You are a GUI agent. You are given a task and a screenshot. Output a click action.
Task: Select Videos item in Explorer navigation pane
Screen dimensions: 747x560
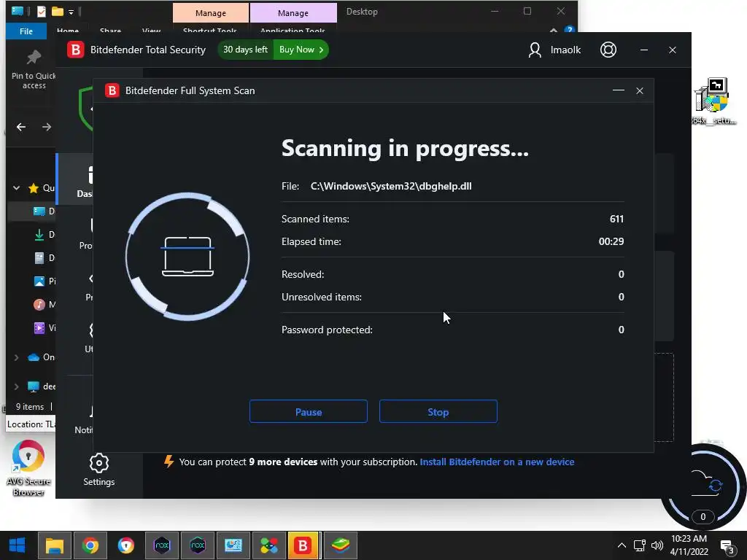coord(43,327)
